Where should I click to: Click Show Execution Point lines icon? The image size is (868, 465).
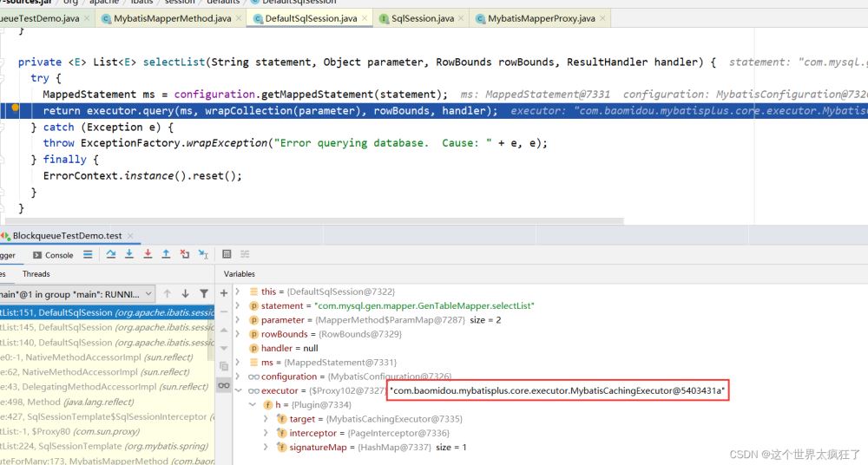coord(88,255)
